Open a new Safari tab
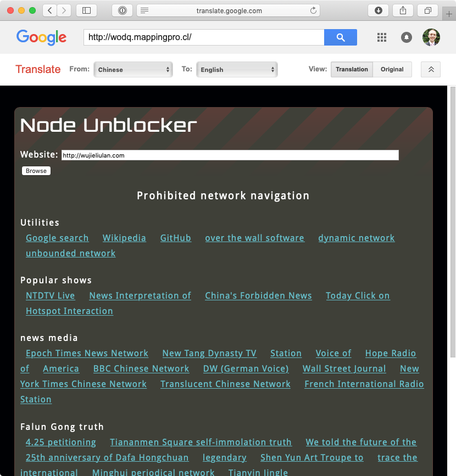The image size is (456, 476). point(449,14)
